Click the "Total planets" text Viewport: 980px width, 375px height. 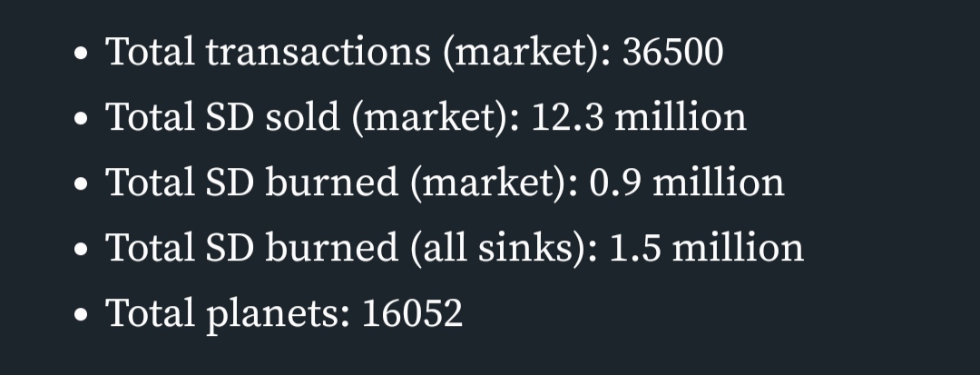tap(228, 314)
